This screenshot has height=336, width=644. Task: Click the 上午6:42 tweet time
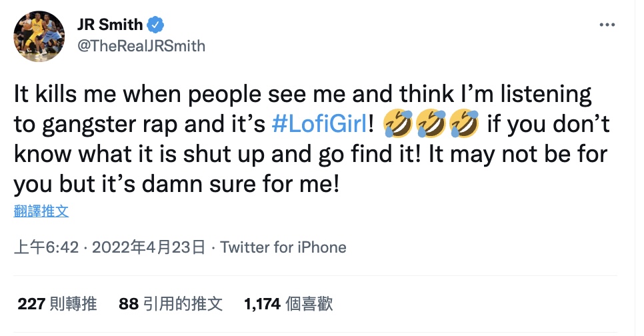click(x=47, y=247)
